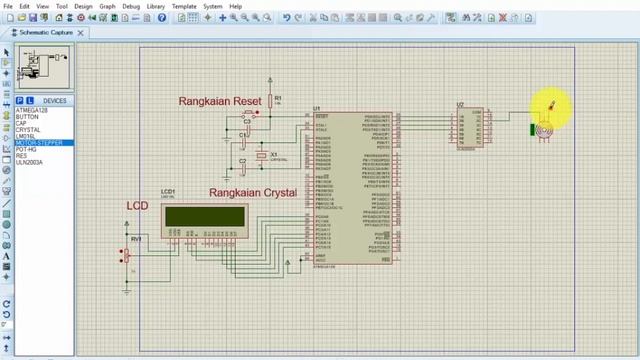Image resolution: width=640 pixels, height=360 pixels.
Task: Click the Open Project folder icon
Action: 22,18
